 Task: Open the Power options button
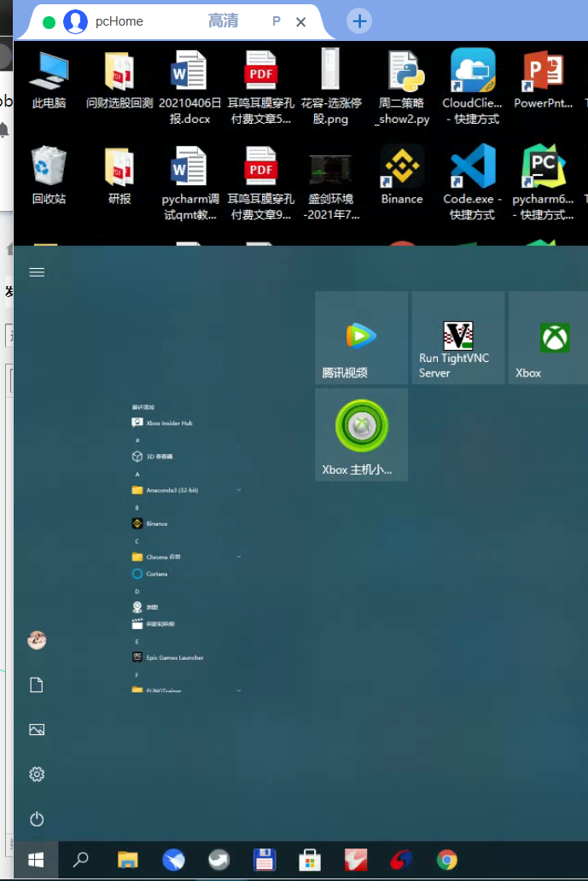coord(37,820)
